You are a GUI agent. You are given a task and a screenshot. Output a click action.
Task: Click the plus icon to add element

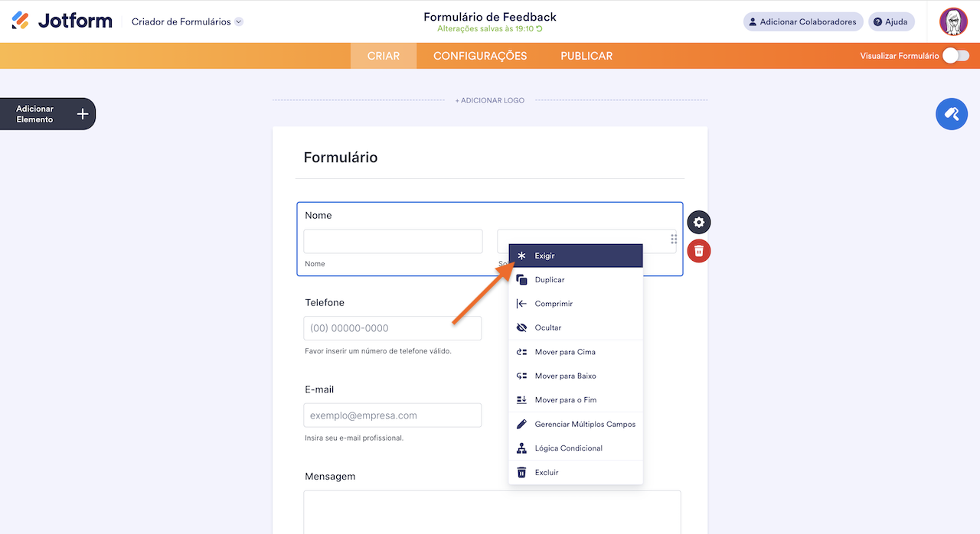tap(83, 114)
